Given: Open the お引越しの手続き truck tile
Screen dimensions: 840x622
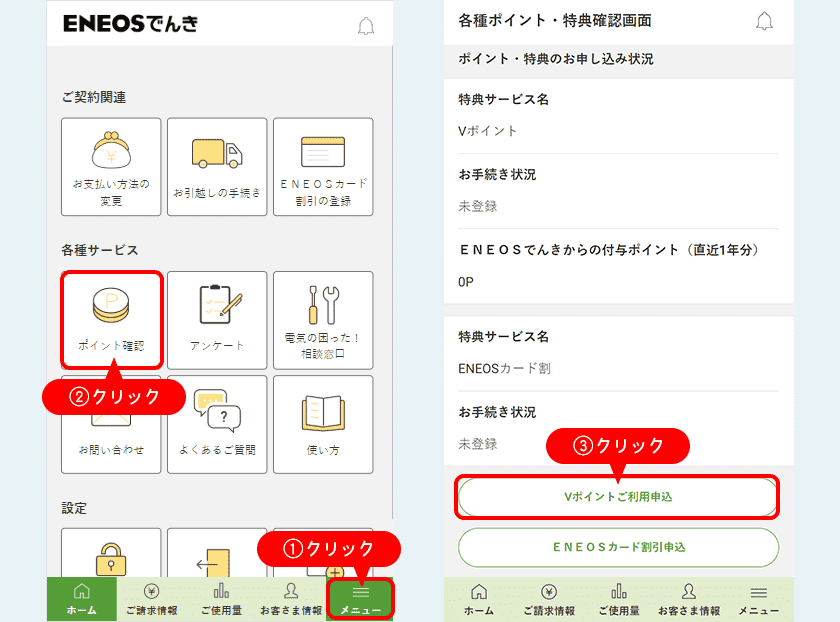Looking at the screenshot, I should click(217, 167).
